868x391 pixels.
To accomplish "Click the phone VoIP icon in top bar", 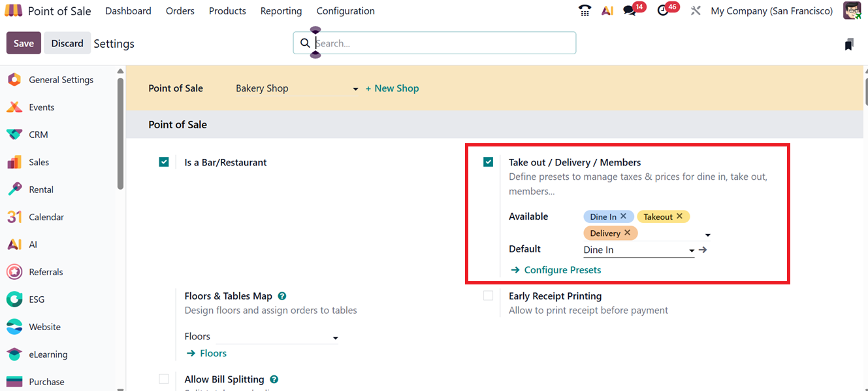I will point(585,10).
